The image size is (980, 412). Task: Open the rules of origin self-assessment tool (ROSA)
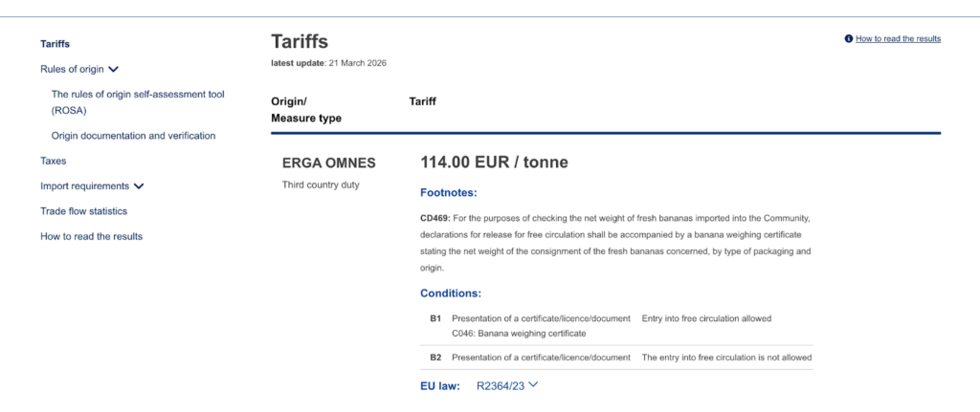coord(138,102)
